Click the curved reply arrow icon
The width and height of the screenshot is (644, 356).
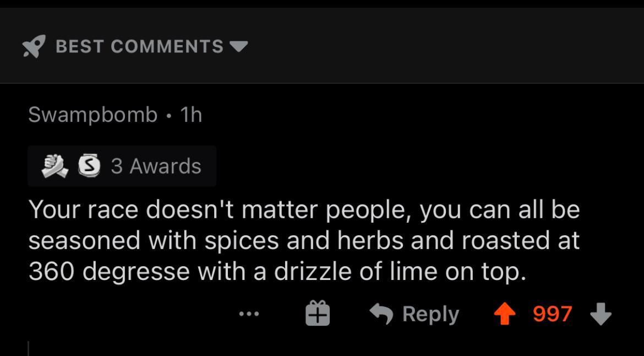coord(381,313)
